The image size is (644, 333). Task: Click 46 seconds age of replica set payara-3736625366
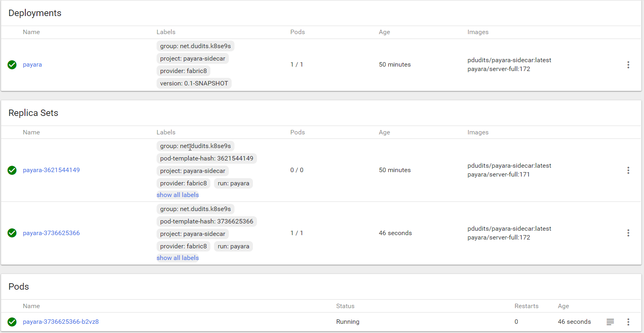click(x=395, y=233)
